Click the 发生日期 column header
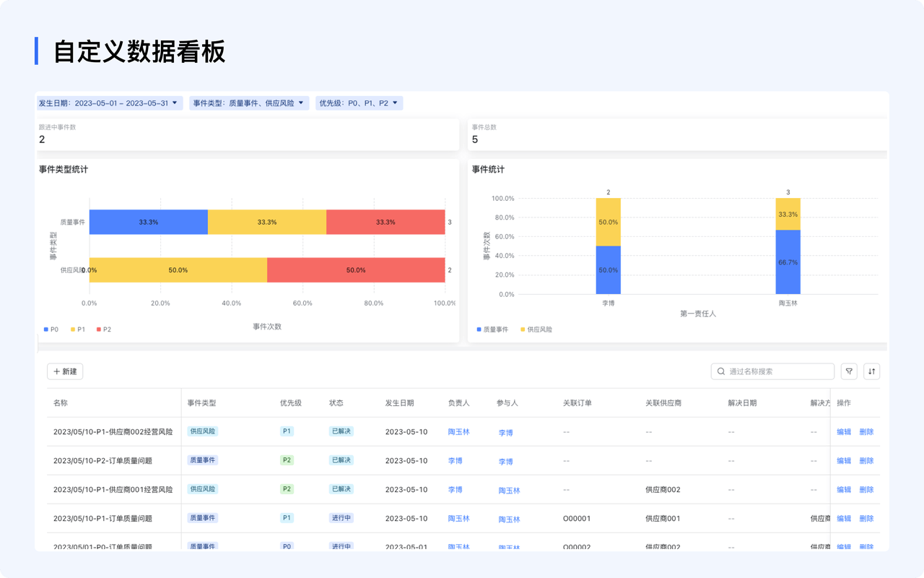The height and width of the screenshot is (578, 924). point(399,403)
